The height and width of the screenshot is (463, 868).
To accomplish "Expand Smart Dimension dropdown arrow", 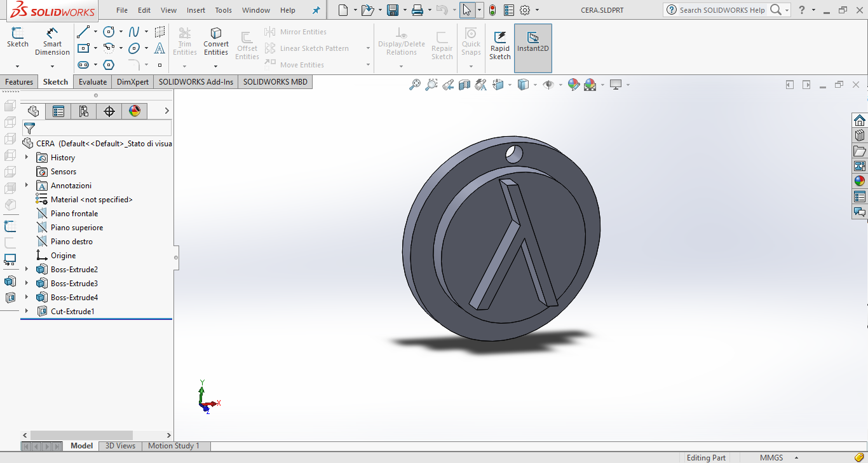I will point(52,66).
